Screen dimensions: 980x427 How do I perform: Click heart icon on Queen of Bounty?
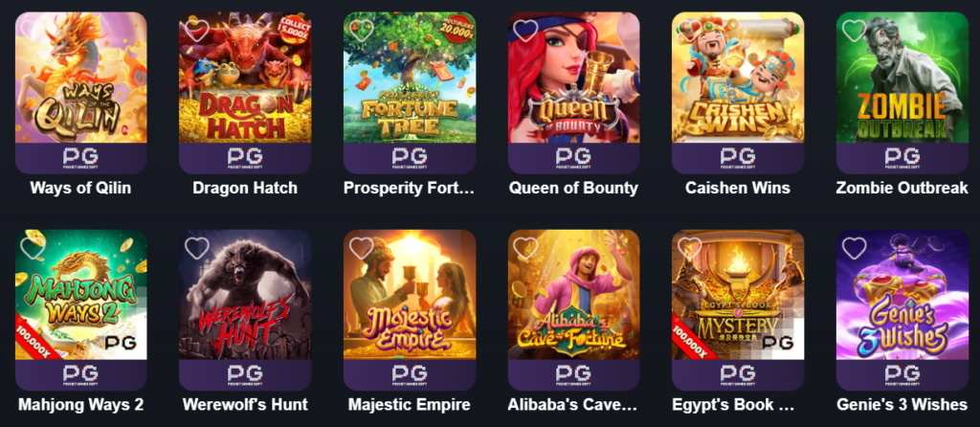click(x=525, y=30)
